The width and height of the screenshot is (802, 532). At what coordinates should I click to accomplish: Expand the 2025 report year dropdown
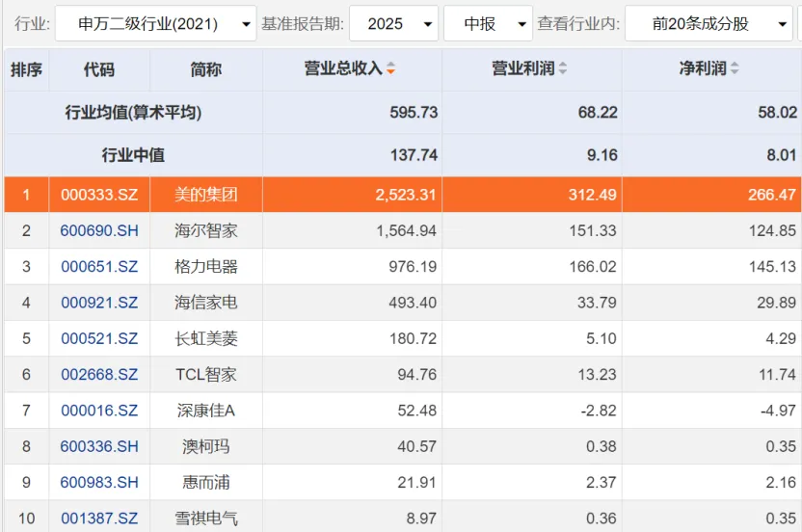tap(392, 23)
